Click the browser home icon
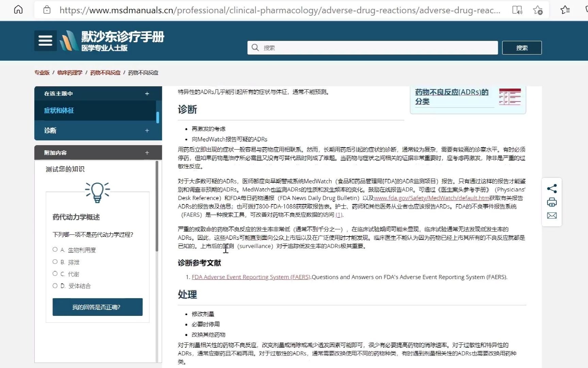The height and width of the screenshot is (368, 588). [18, 10]
